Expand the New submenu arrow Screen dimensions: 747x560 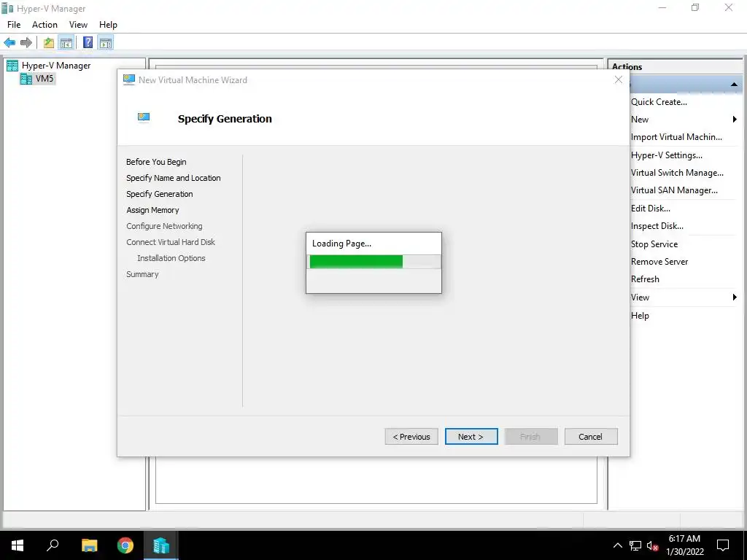click(x=735, y=120)
